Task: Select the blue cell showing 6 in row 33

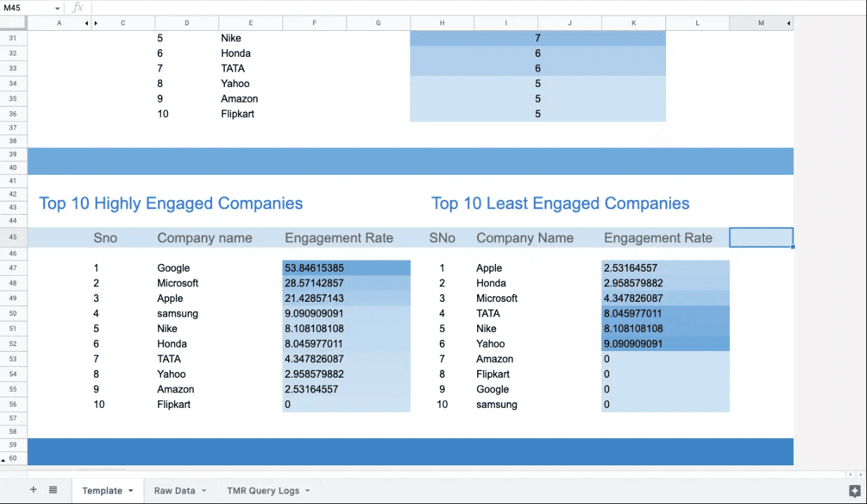Action: click(x=537, y=68)
